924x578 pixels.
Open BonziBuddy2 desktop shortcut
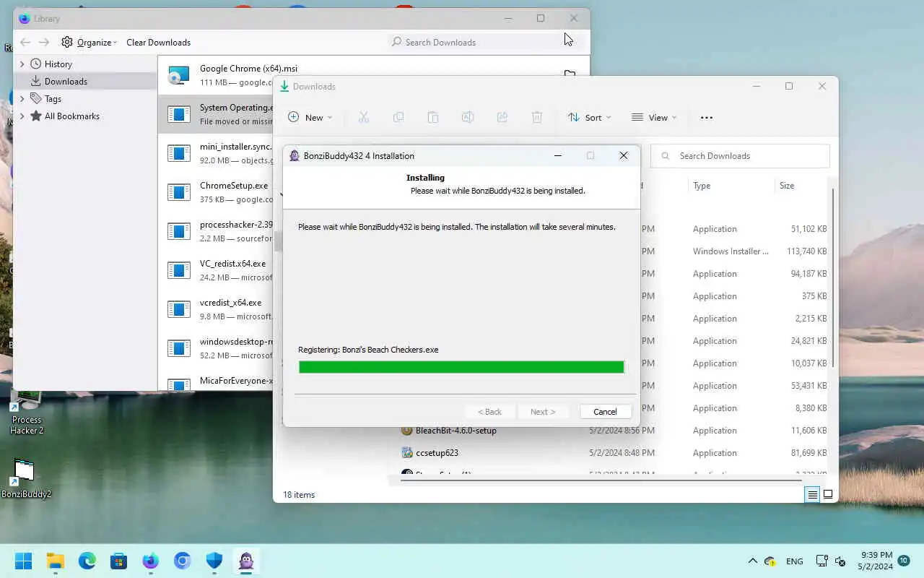(26, 479)
